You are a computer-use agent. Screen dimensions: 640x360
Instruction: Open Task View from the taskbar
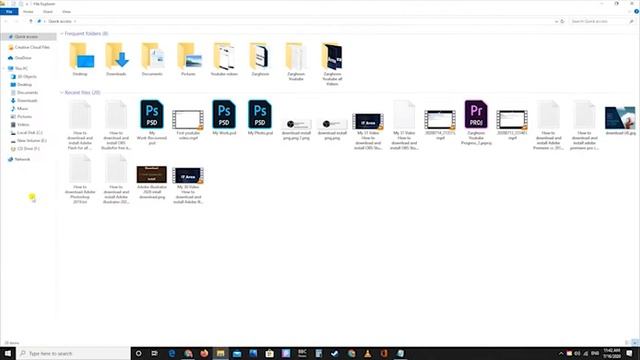tap(155, 353)
